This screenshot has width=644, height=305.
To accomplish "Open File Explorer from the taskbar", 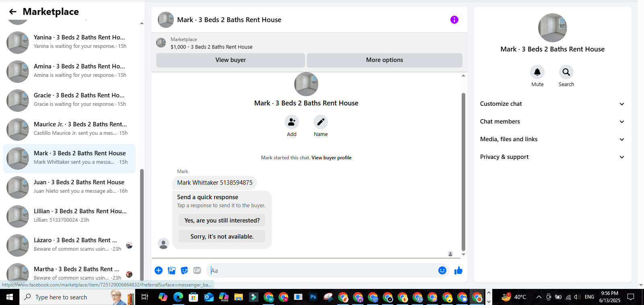I will coord(238,297).
